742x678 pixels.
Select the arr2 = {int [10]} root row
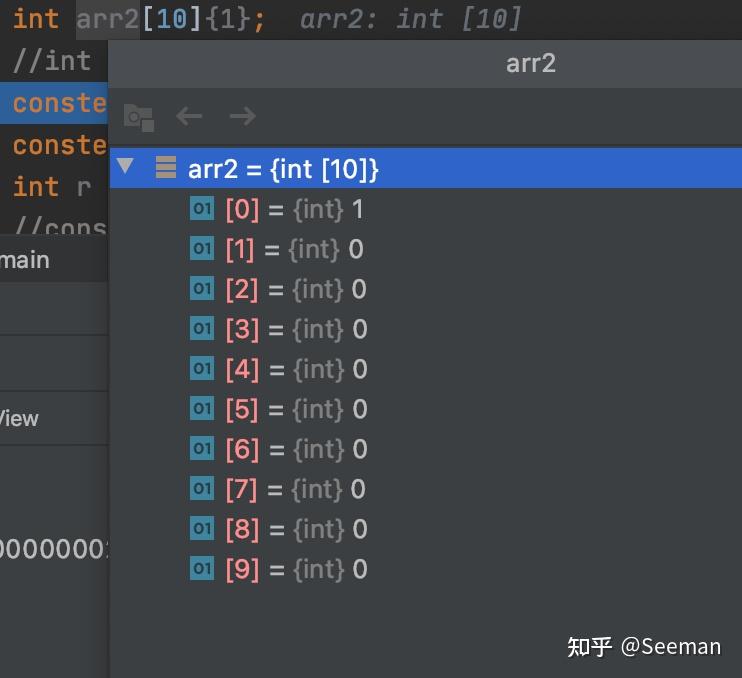(425, 168)
